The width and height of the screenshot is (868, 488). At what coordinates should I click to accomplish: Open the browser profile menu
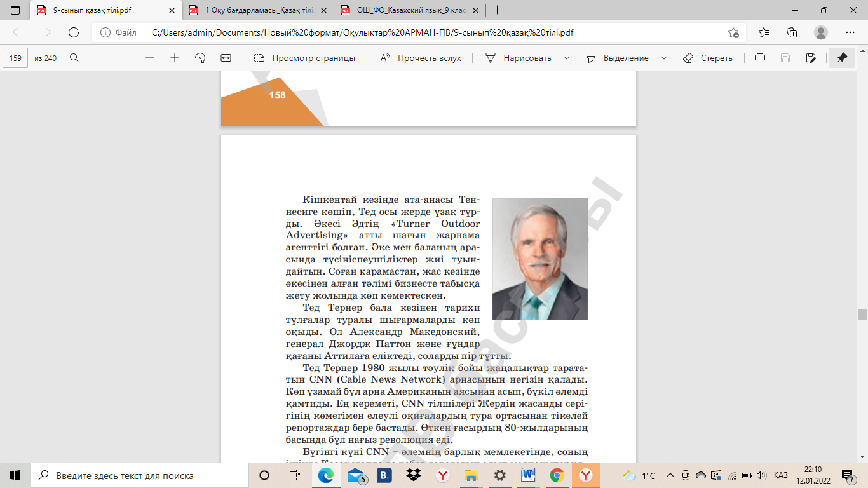click(821, 33)
